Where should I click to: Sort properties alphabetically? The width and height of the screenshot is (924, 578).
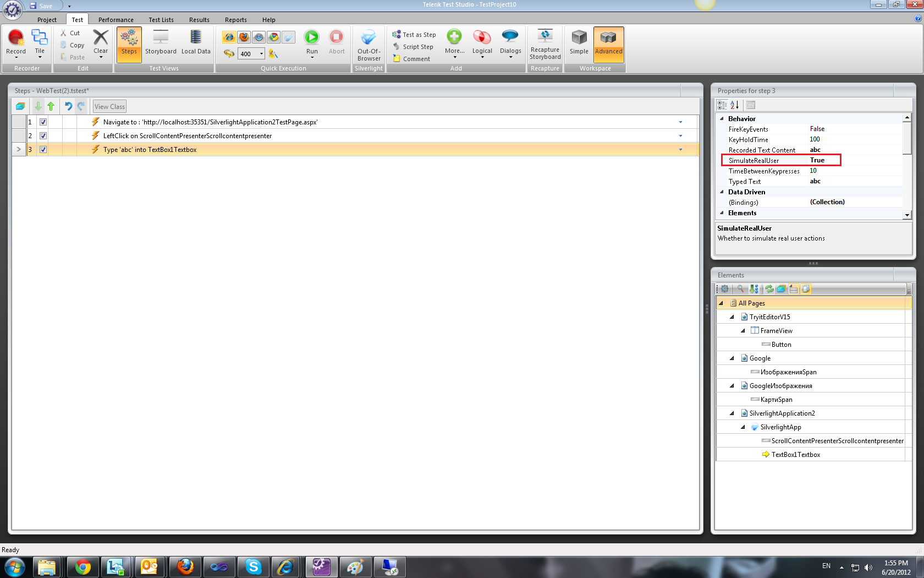735,105
